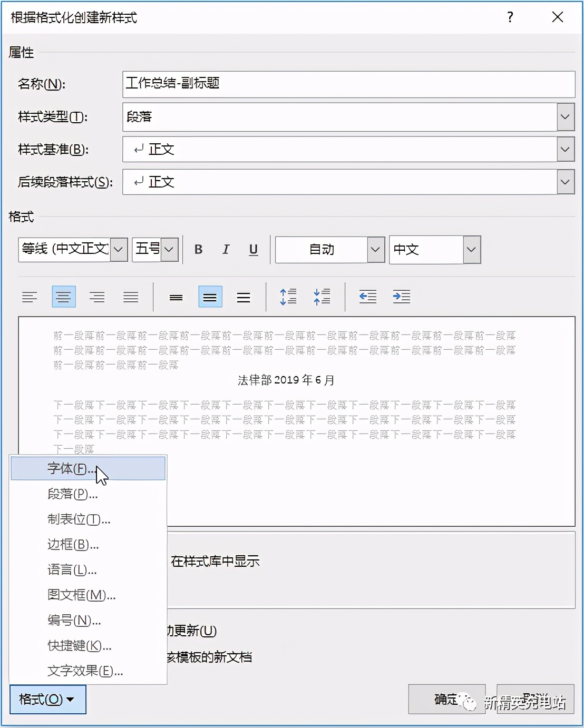Choose 文字效果(E)... menu entry
The width and height of the screenshot is (584, 728).
click(x=88, y=671)
